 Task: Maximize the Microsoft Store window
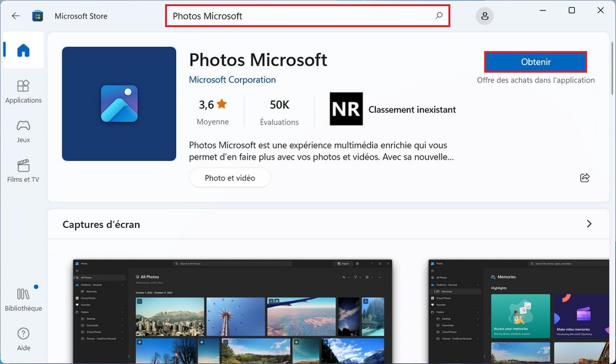pyautogui.click(x=572, y=10)
